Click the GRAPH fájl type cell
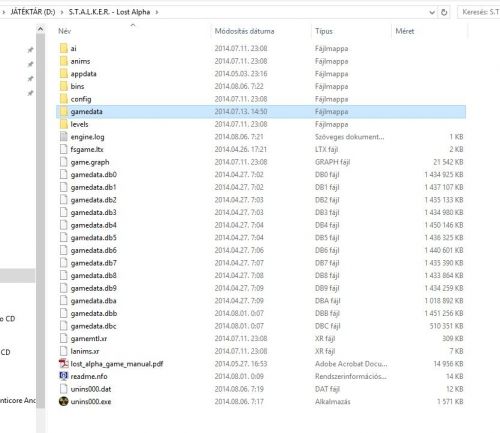 click(x=332, y=162)
